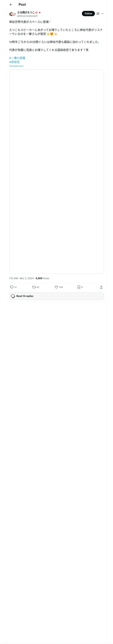Like the post with the heart icon
This screenshot has height=644, width=113.
(56, 287)
